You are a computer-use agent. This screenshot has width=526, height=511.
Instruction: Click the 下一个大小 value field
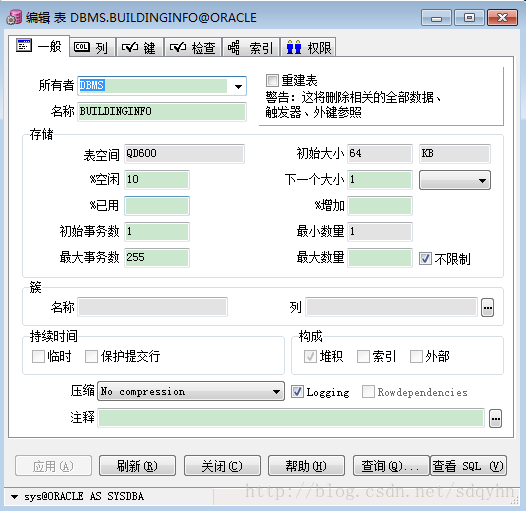380,180
